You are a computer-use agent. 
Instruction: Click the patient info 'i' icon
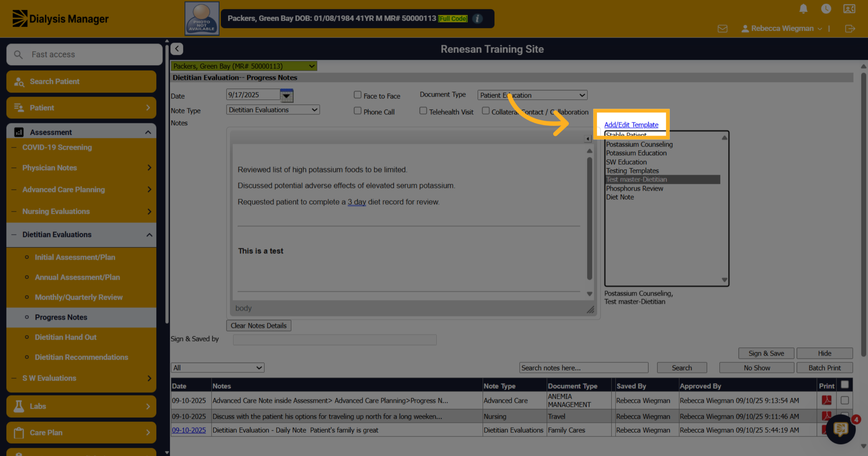click(477, 18)
